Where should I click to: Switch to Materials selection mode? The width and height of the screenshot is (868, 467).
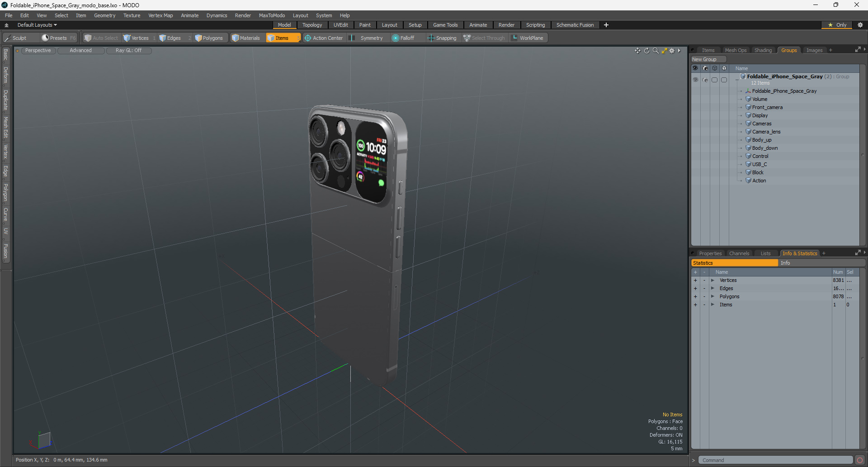[246, 38]
